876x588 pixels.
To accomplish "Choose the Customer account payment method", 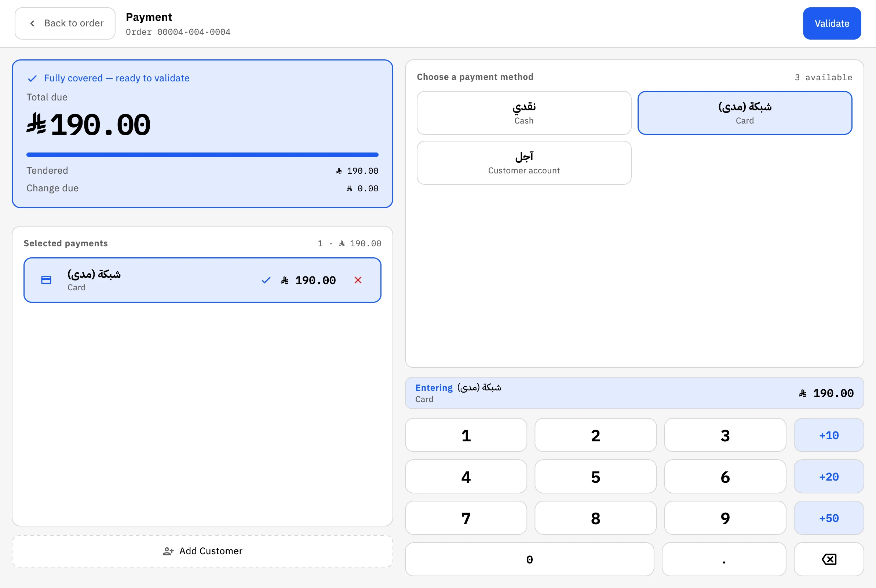I will coord(524,163).
